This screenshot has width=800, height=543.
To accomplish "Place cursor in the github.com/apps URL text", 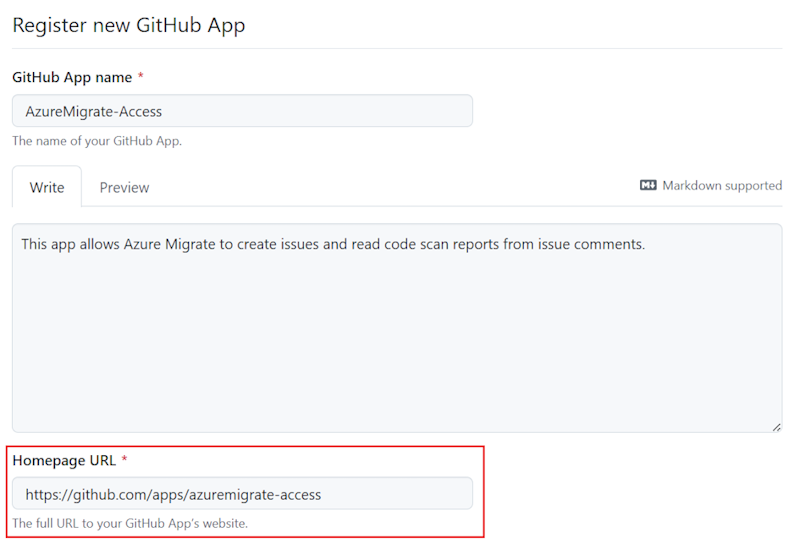I will coord(173,494).
